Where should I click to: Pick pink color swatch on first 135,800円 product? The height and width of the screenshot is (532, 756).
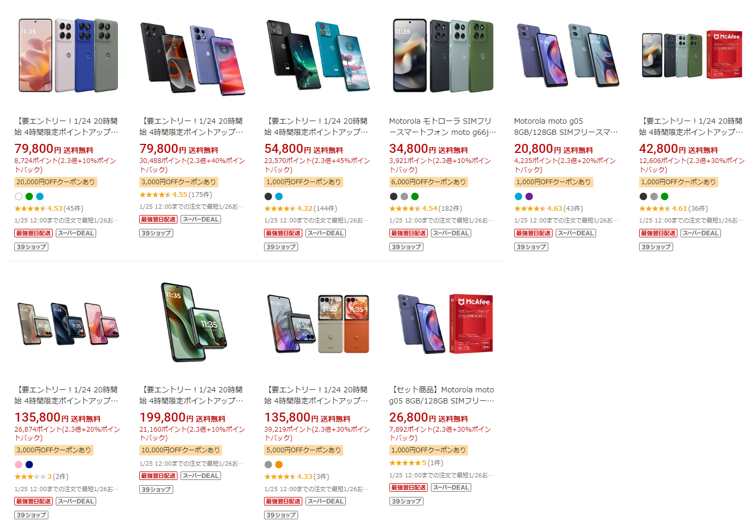[19, 465]
